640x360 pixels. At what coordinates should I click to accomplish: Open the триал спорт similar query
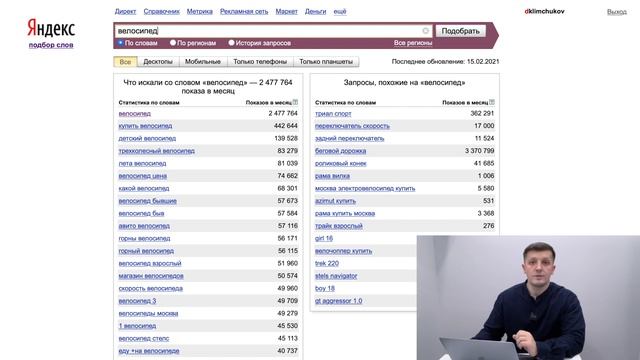click(333, 113)
